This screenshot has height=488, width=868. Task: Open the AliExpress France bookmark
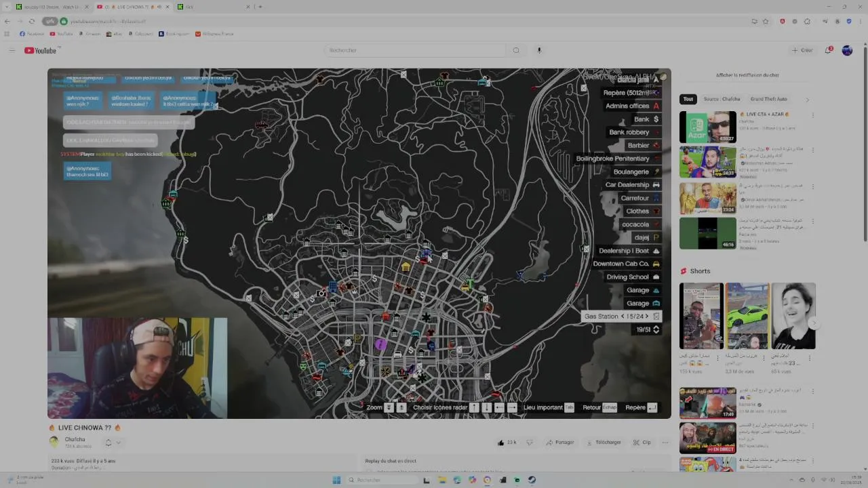click(214, 34)
